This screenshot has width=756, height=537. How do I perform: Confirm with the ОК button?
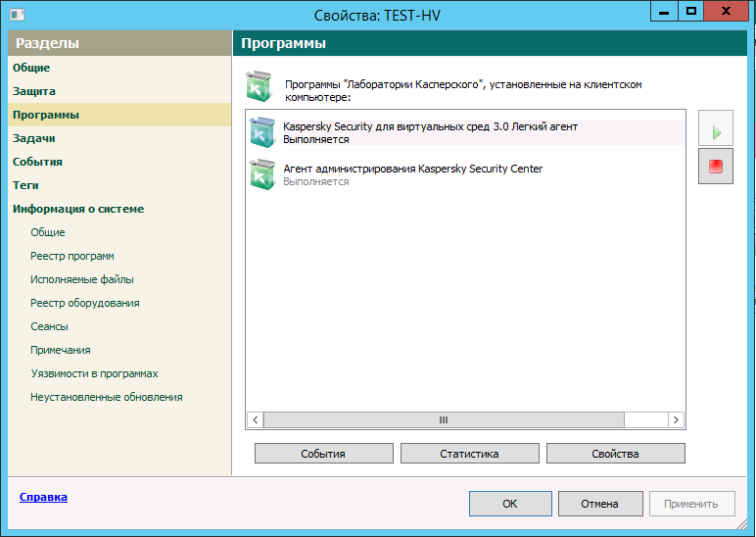tap(510, 504)
